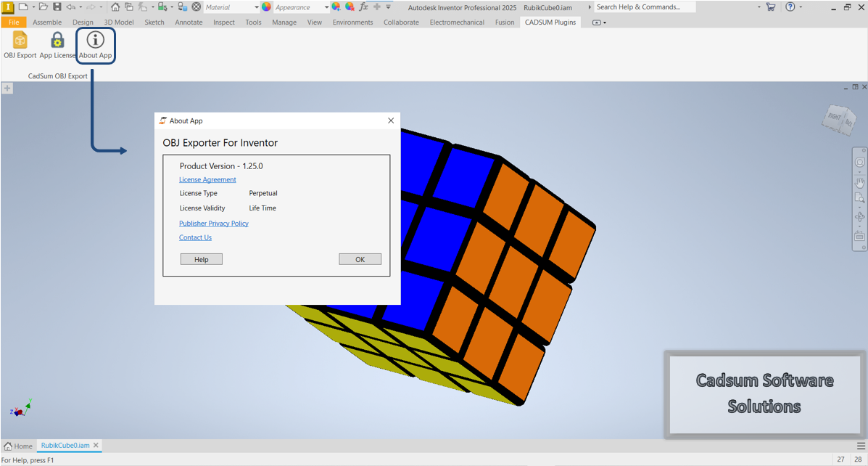The height and width of the screenshot is (466, 868).
Task: Close the About App dialog
Action: (391, 120)
